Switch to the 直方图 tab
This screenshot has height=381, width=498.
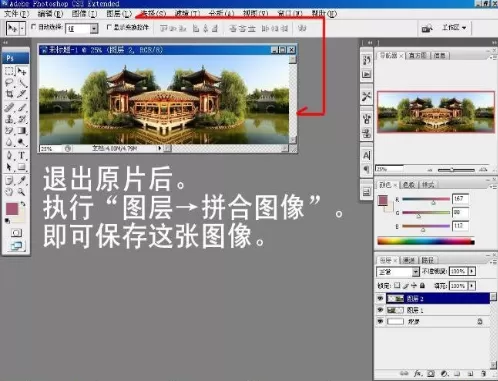pos(417,55)
